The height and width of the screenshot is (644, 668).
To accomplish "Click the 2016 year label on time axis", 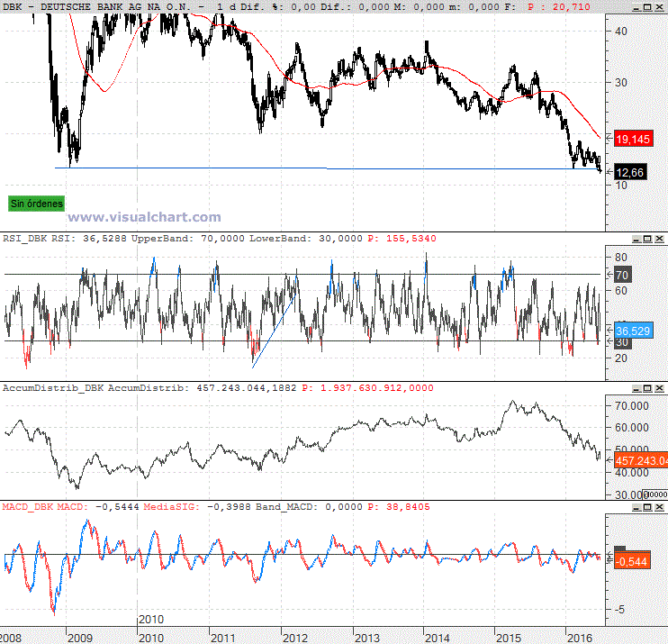I will coord(580,638).
